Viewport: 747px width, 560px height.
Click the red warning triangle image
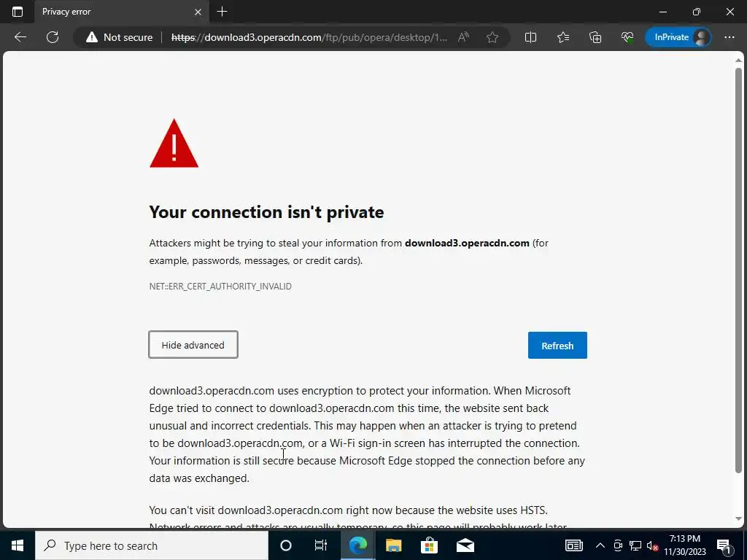pyautogui.click(x=174, y=143)
